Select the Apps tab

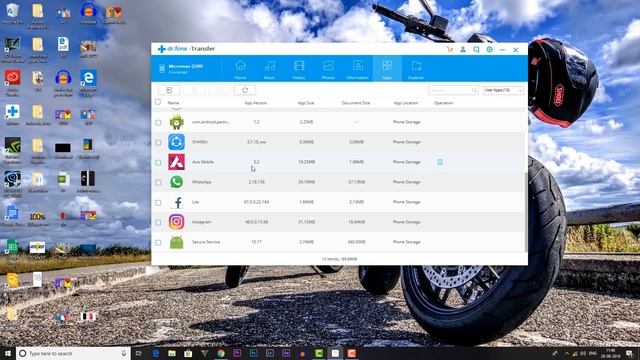pyautogui.click(x=387, y=69)
